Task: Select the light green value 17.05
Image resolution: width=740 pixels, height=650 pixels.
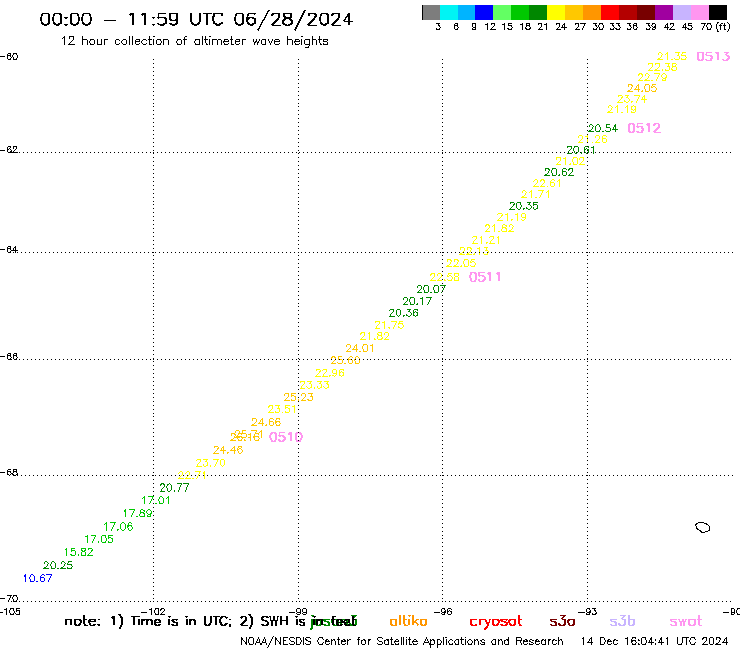Action: (x=99, y=539)
